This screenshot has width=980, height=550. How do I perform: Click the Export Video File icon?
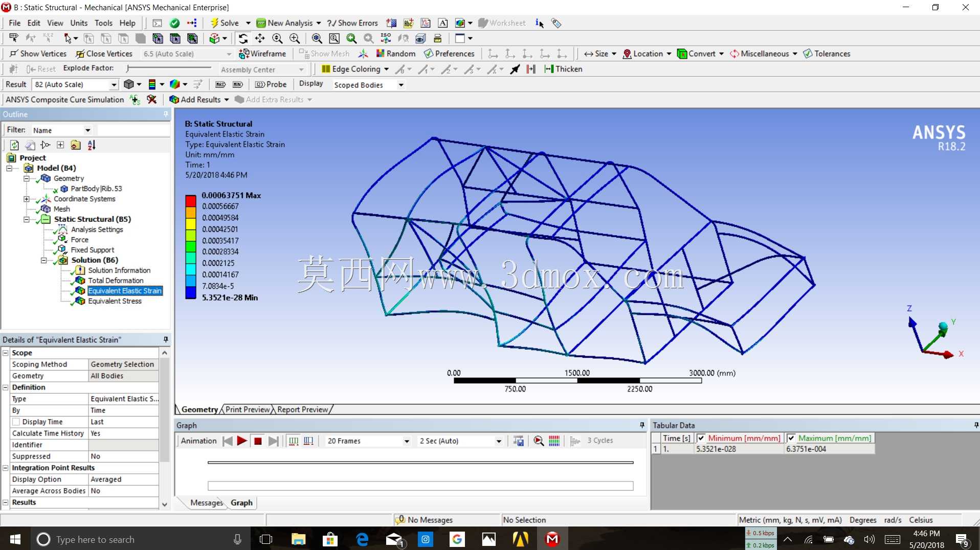(x=518, y=441)
